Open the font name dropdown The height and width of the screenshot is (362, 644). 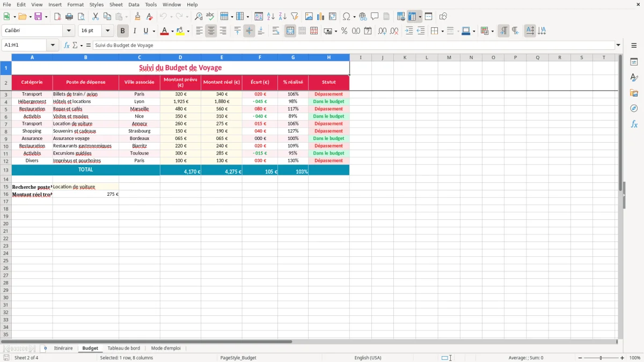[x=69, y=31]
